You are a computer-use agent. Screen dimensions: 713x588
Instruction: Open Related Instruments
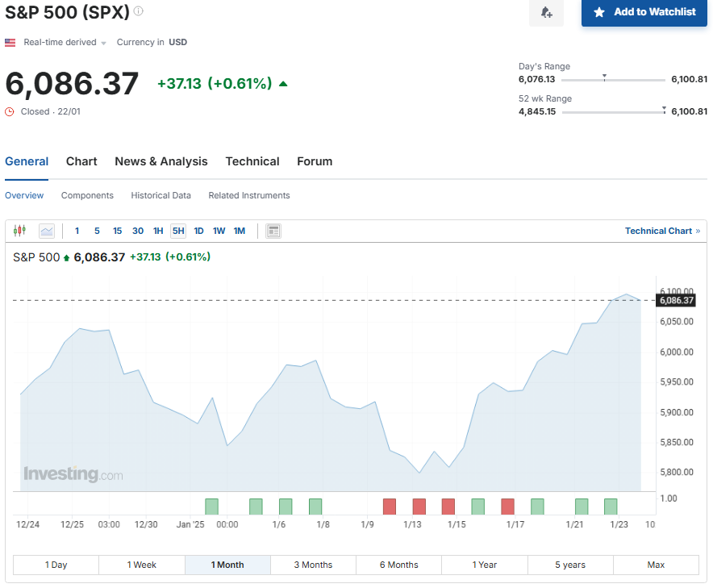[x=249, y=195]
